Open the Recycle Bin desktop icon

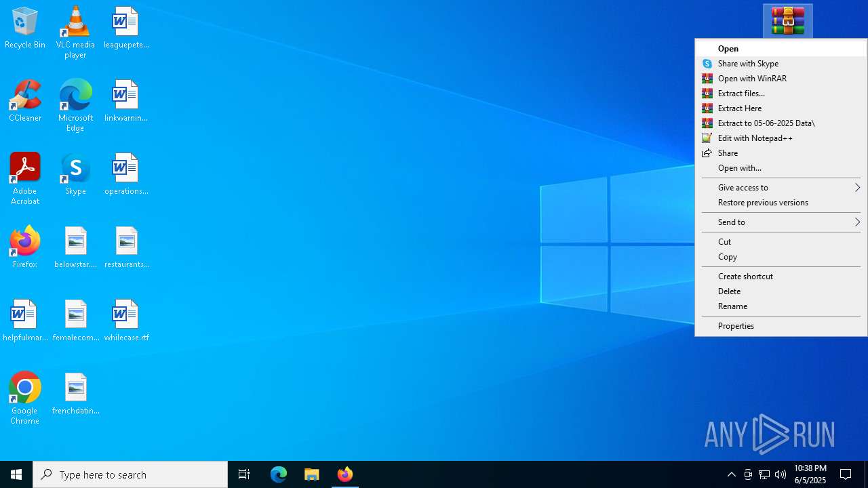(x=25, y=28)
